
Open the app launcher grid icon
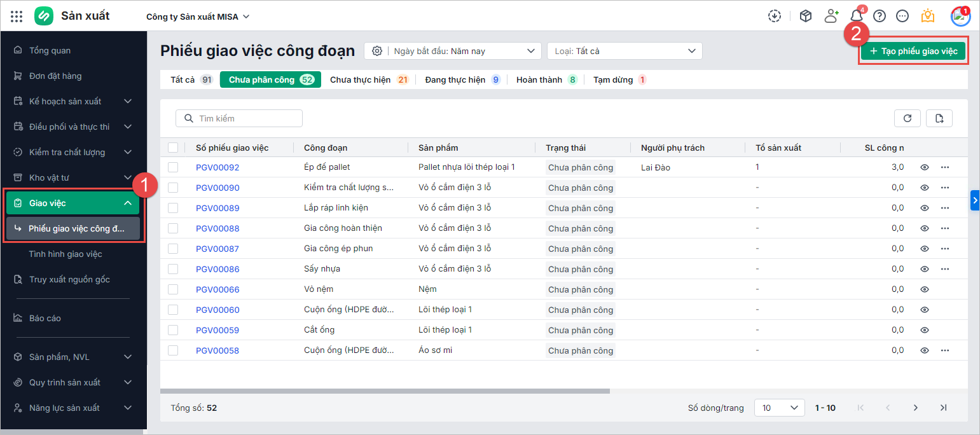click(17, 17)
